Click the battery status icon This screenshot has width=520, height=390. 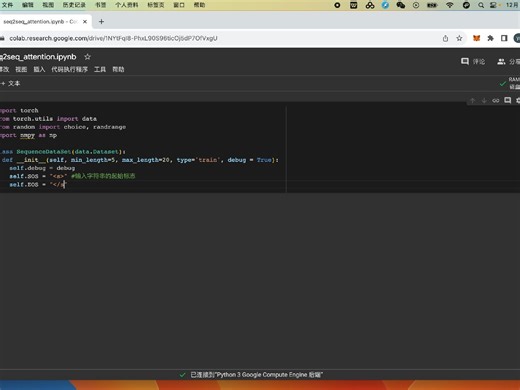[432, 5]
